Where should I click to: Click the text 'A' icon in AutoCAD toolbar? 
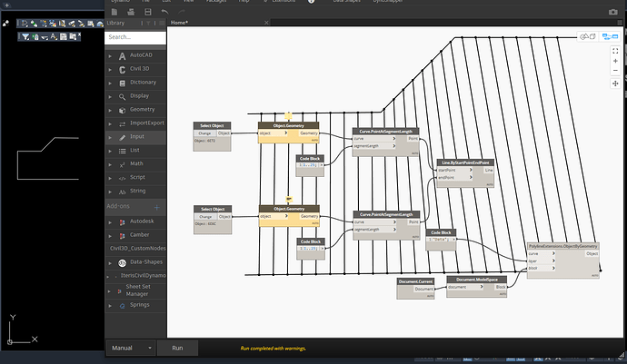click(54, 36)
